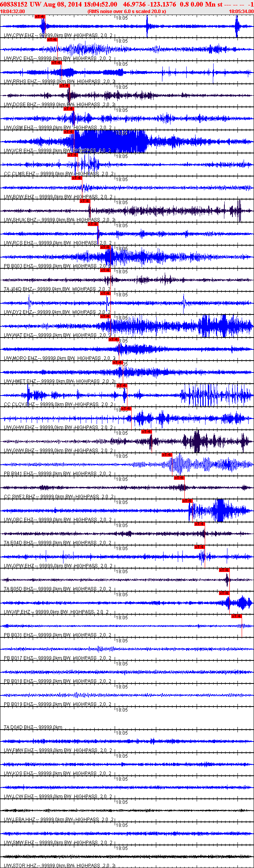Screen dimensions: 254x868
Task: Click the TA.D04D BHZ empty trace label
Action: coord(19,727)
